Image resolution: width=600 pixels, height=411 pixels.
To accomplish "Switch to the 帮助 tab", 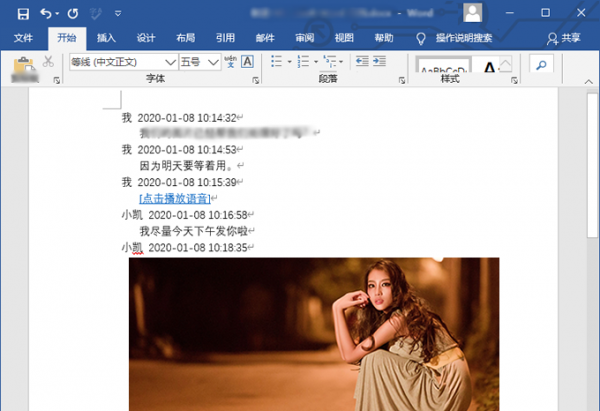I will click(x=384, y=38).
